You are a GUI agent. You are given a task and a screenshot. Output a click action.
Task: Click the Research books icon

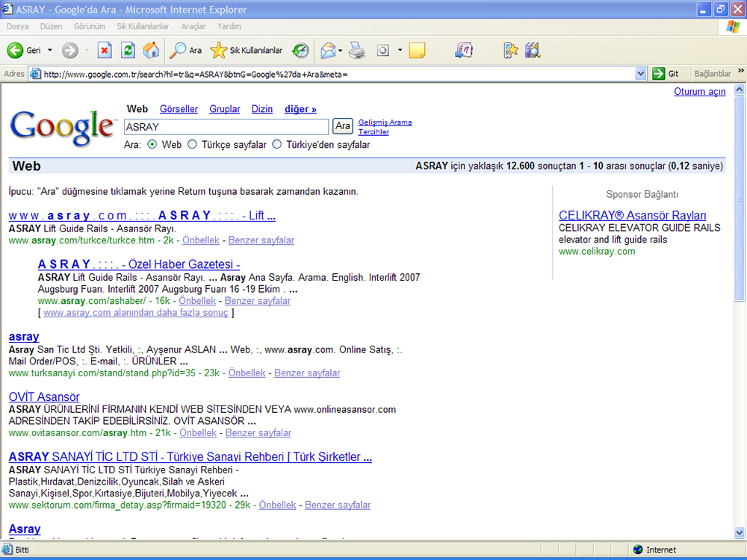pyautogui.click(x=533, y=50)
